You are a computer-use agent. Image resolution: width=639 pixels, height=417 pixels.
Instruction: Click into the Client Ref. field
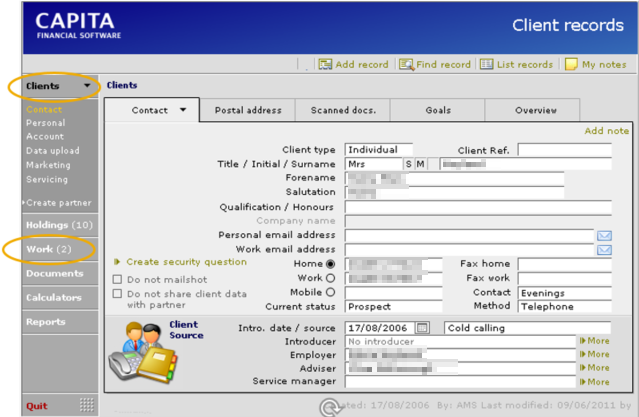pos(564,150)
